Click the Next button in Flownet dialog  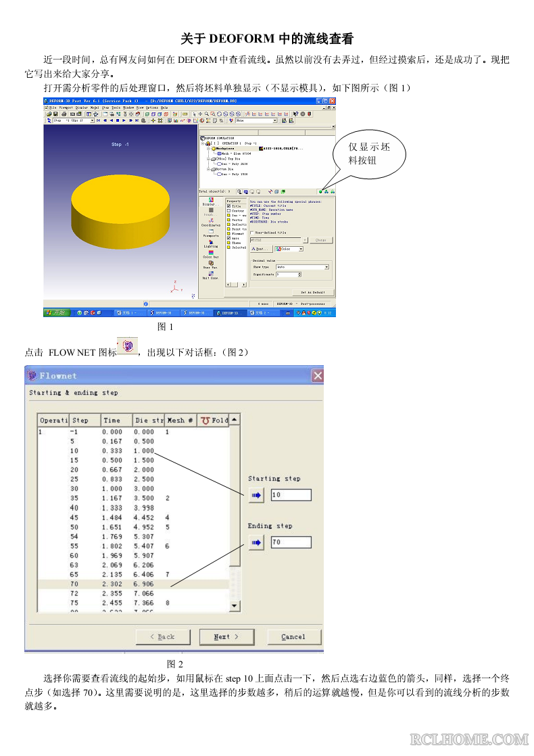pos(226,637)
